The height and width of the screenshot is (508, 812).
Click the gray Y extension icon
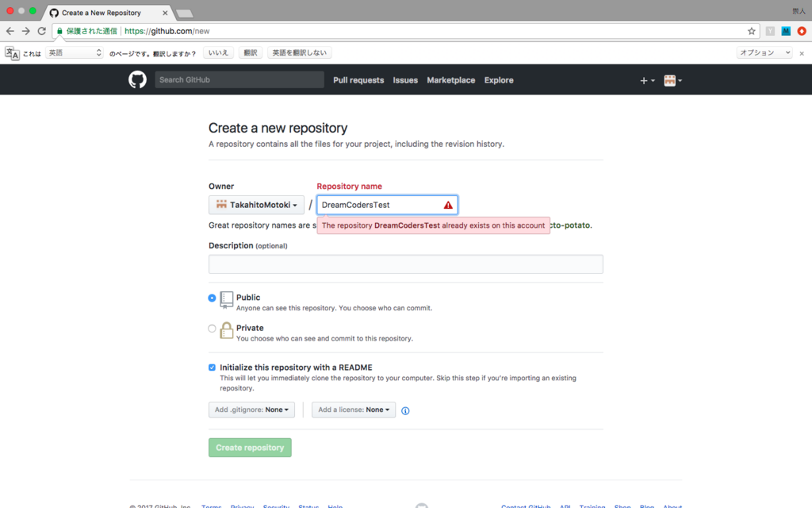click(770, 31)
